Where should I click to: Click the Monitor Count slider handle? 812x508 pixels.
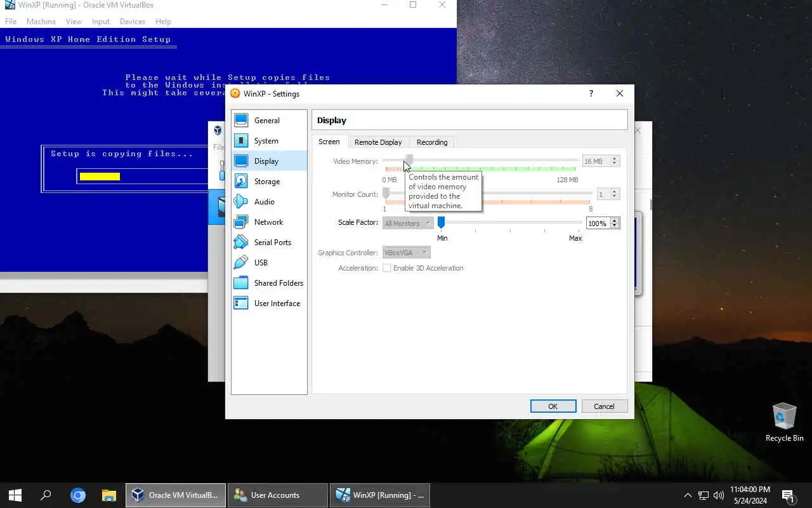386,192
